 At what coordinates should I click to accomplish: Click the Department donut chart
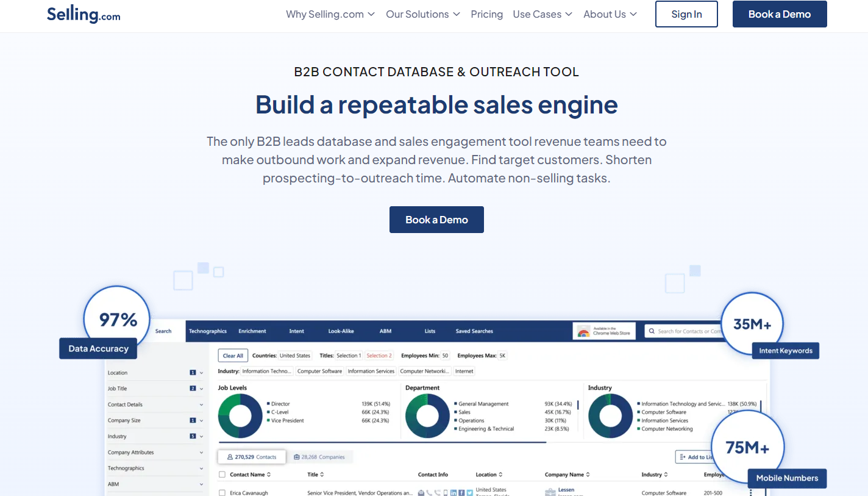427,416
